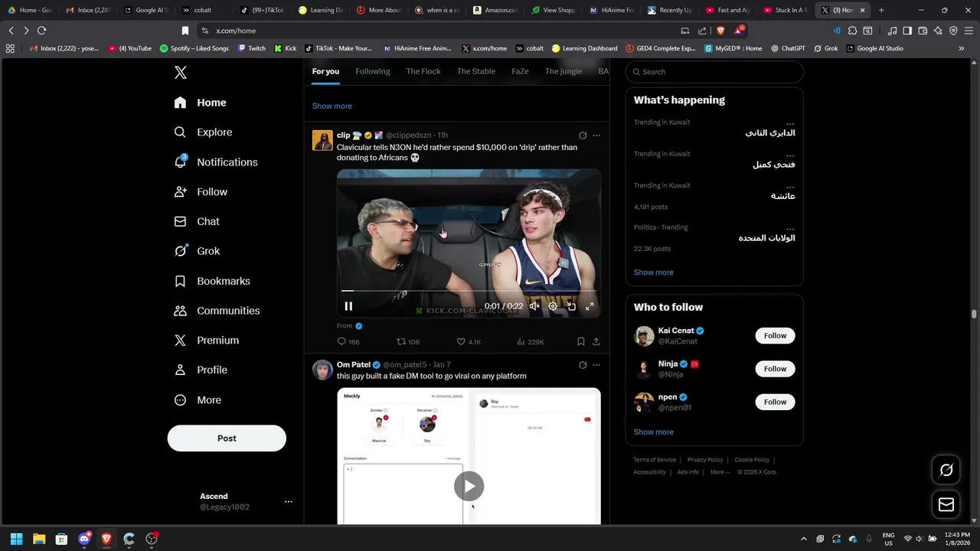The height and width of the screenshot is (551, 980).
Task: Share the clip video post
Action: pyautogui.click(x=596, y=342)
